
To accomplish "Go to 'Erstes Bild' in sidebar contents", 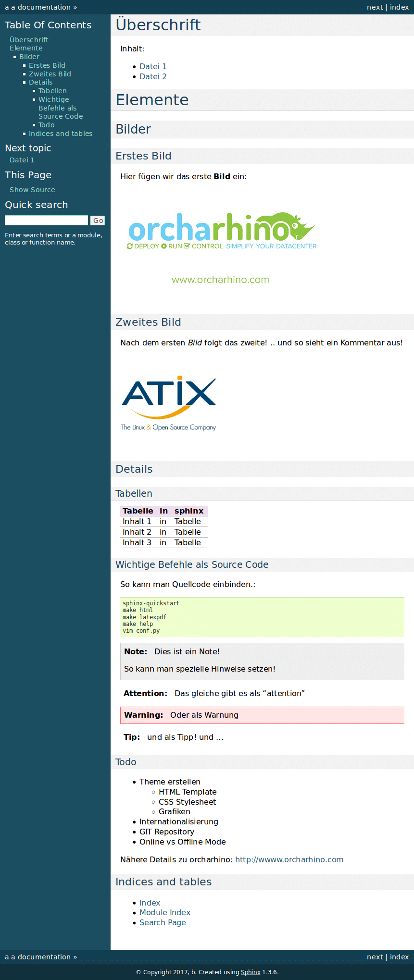I will [47, 65].
